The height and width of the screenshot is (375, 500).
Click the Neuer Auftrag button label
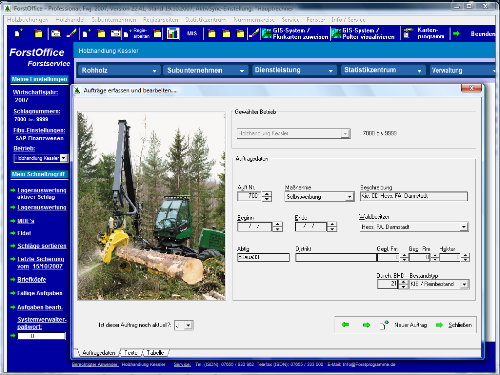coord(411,325)
